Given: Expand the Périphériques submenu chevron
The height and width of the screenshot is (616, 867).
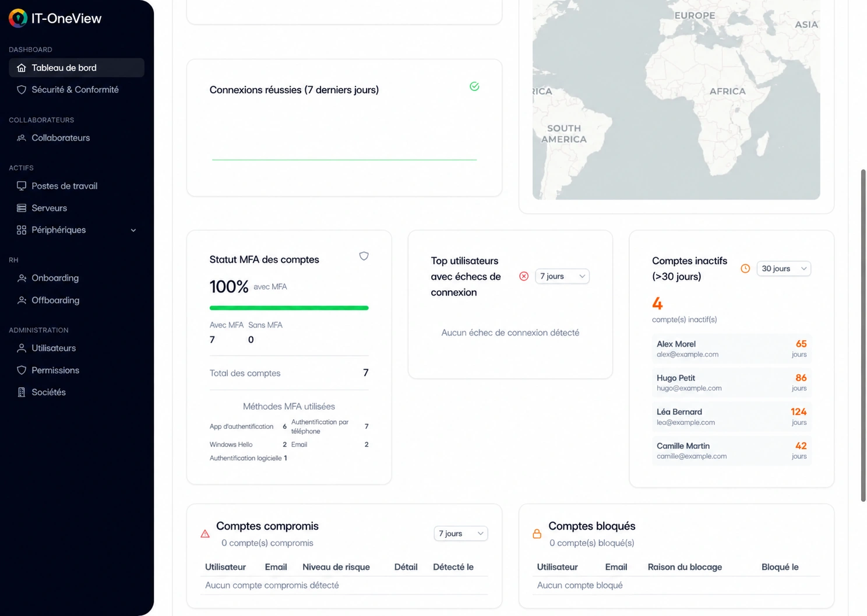Looking at the screenshot, I should click(x=133, y=230).
